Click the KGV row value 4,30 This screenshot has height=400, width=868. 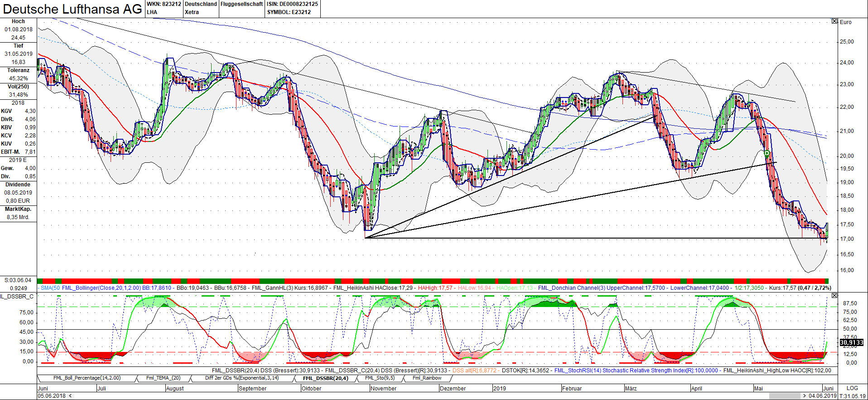[30, 111]
